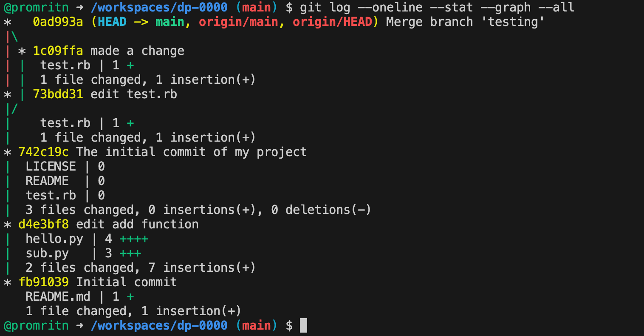The width and height of the screenshot is (644, 336).
Task: Select commit hash d4e3bf8
Action: click(x=43, y=224)
